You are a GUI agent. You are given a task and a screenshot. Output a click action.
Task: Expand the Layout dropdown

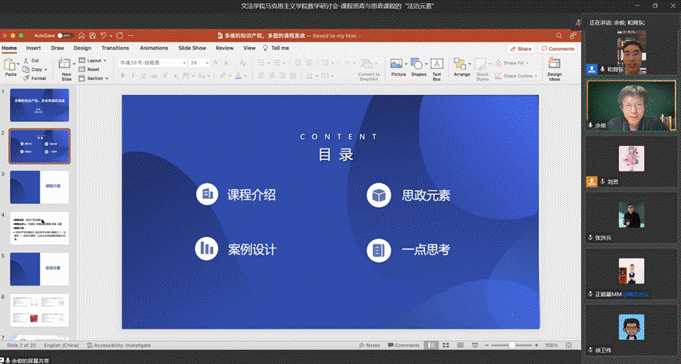[x=93, y=60]
